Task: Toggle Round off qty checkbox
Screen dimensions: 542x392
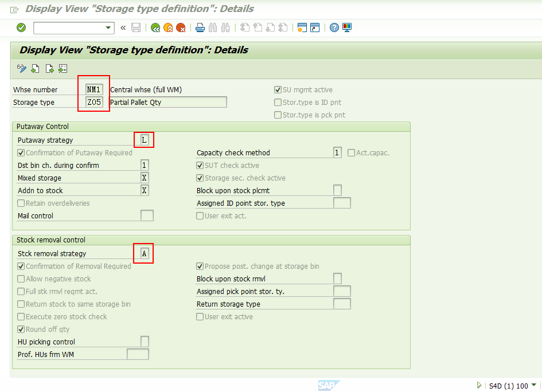Action: click(x=21, y=329)
